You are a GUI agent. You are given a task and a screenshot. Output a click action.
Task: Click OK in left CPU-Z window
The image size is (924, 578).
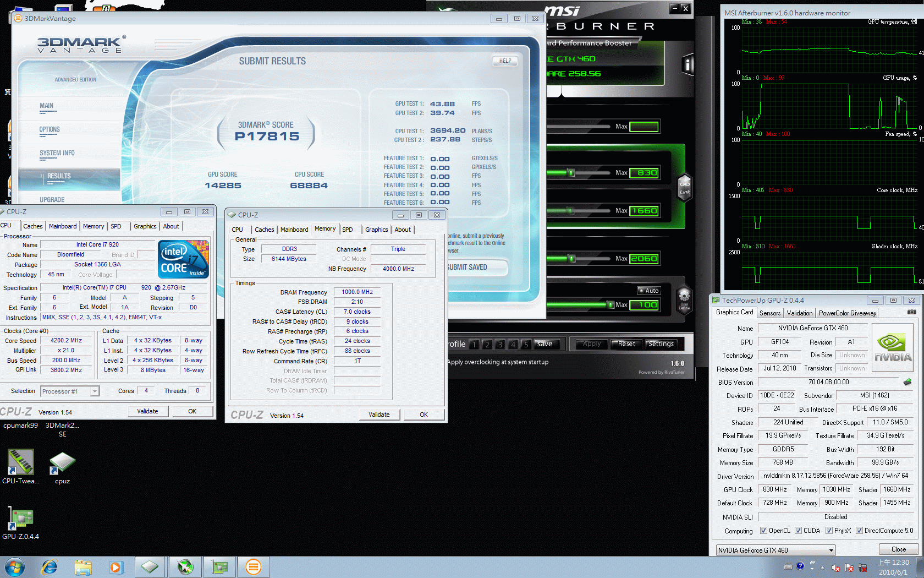[193, 411]
